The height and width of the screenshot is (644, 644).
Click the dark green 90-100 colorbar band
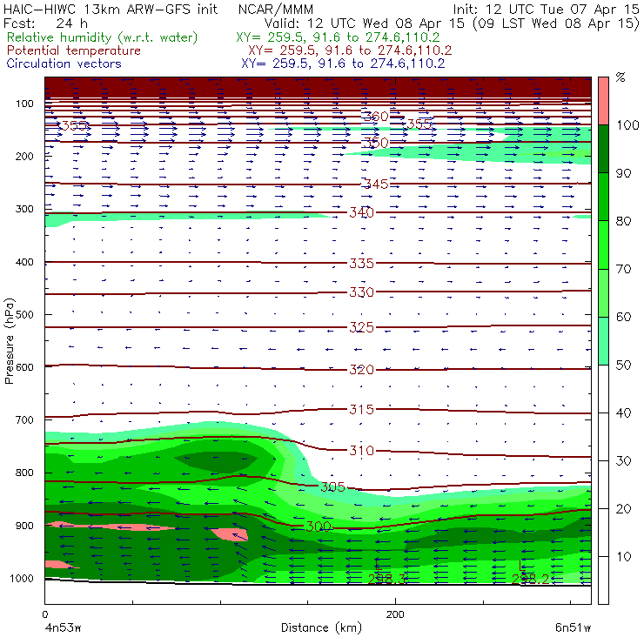click(x=603, y=149)
